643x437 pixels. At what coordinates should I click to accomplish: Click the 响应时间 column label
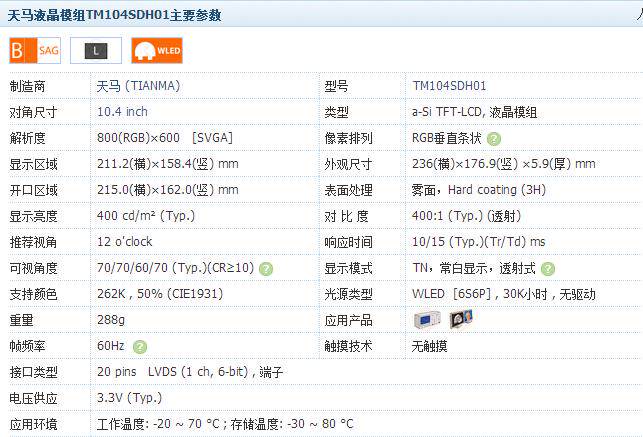(348, 242)
